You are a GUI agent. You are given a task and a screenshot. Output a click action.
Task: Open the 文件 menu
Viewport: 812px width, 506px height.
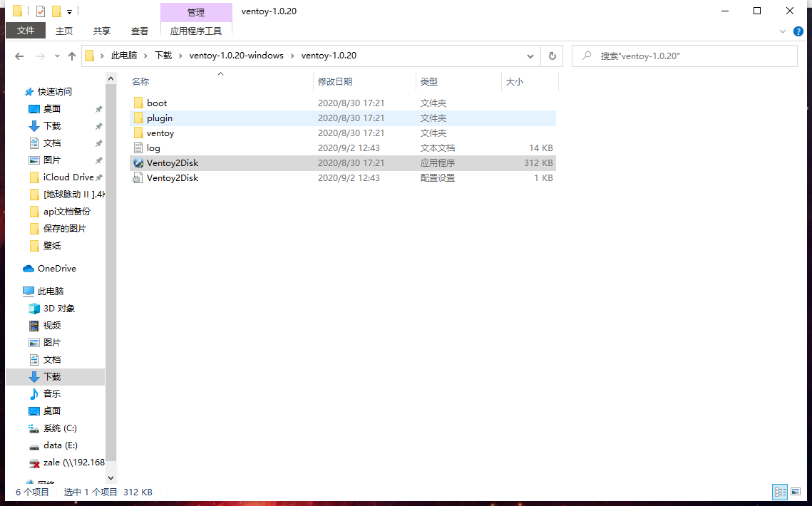click(x=26, y=31)
